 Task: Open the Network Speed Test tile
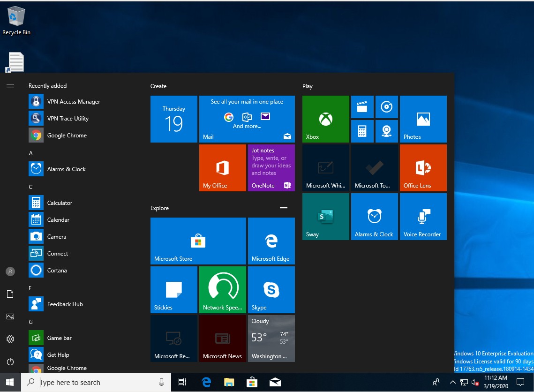(222, 289)
